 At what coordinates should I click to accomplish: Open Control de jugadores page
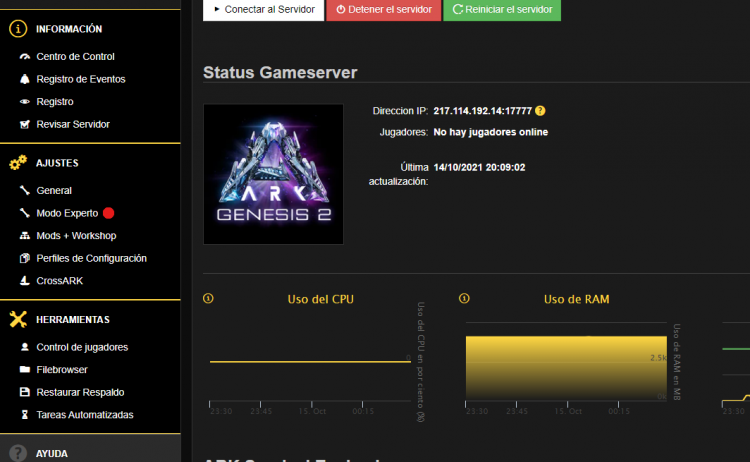81,347
